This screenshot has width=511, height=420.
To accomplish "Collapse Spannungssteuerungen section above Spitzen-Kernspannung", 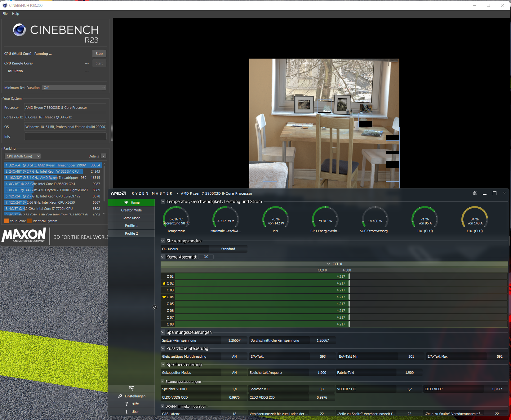I will [x=163, y=332].
